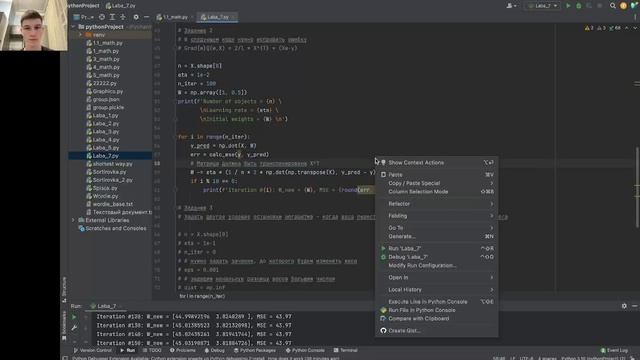The width and height of the screenshot is (640, 360).
Task: Select wordle_base.txt in the project tree
Action: (109, 204)
